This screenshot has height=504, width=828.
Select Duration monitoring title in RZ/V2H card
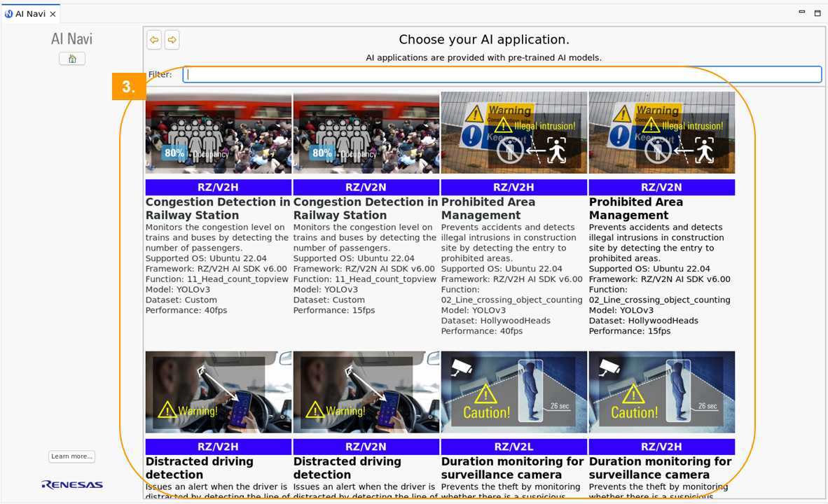pyautogui.click(x=661, y=468)
